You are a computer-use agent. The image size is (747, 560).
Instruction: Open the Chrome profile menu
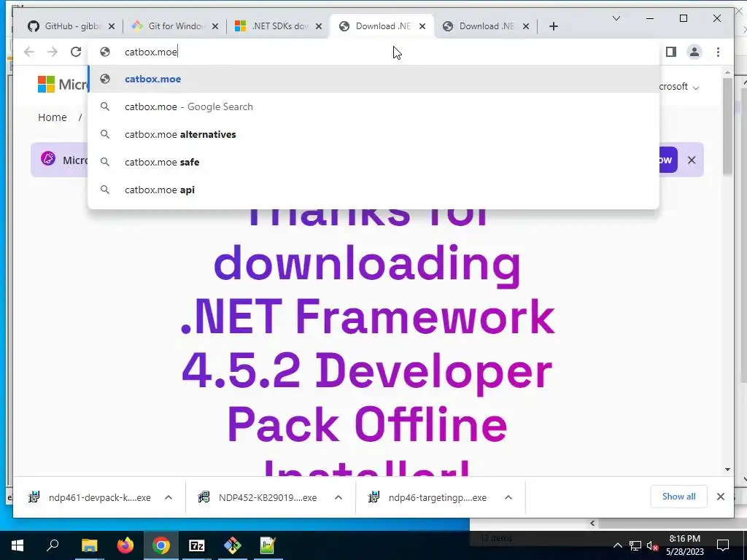(694, 52)
